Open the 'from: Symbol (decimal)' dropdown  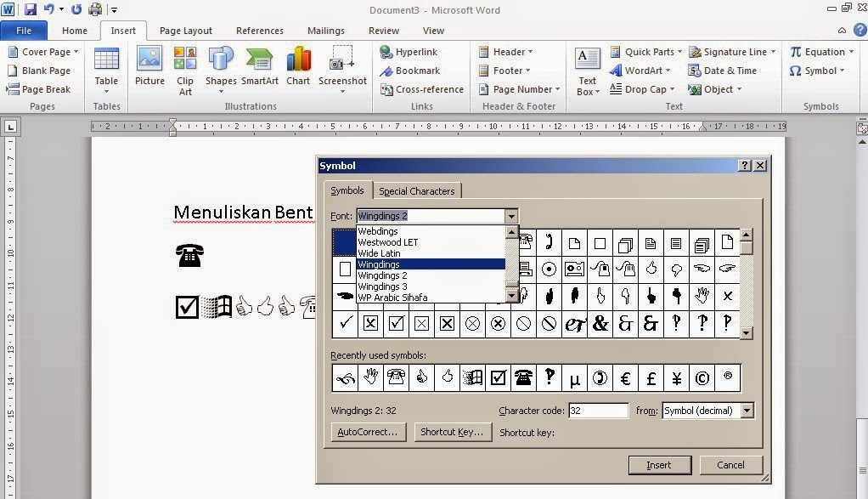747,411
